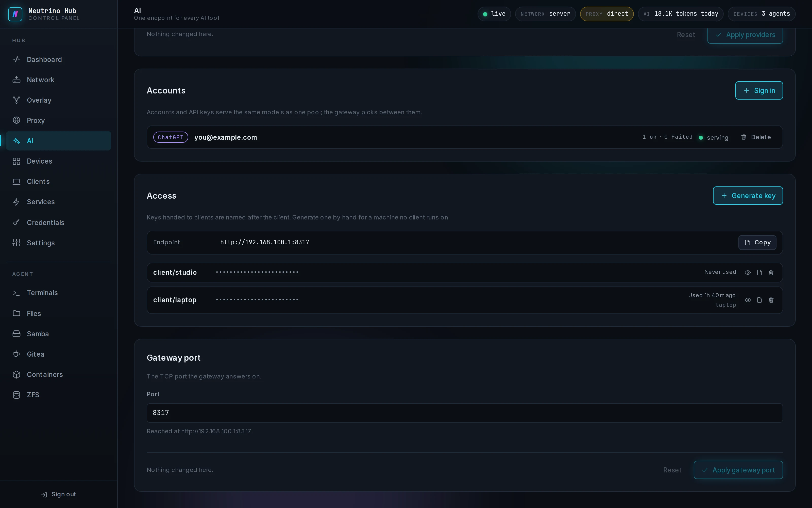The height and width of the screenshot is (508, 812).
Task: Go to the Overlay page
Action: click(x=58, y=100)
